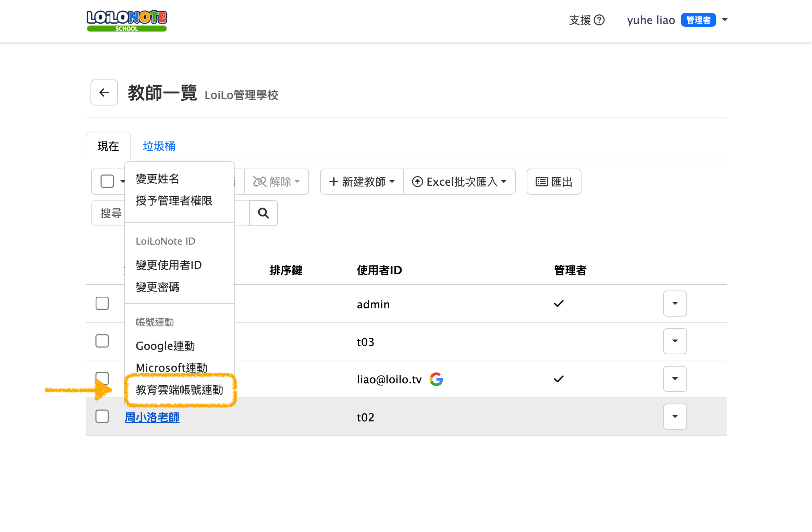Click the unlink 解除 icon button
Image resolution: width=812 pixels, height=532 pixels.
coord(260,182)
